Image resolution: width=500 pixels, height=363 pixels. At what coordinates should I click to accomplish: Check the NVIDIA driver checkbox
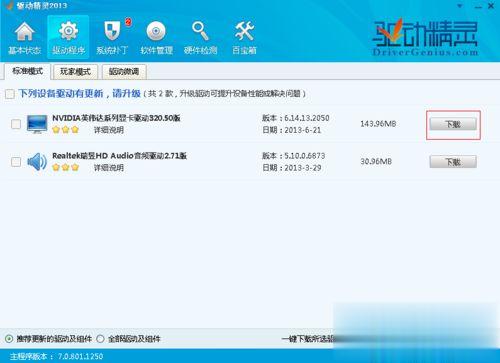(16, 124)
